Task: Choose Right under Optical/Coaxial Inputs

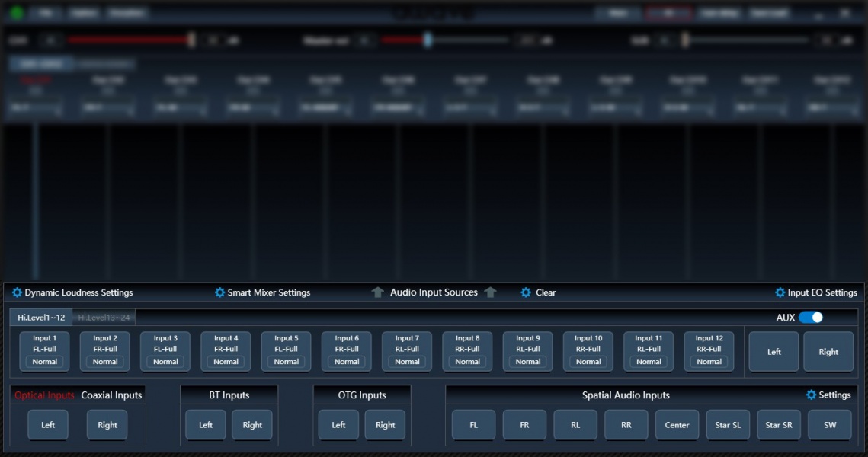Action: pyautogui.click(x=107, y=425)
